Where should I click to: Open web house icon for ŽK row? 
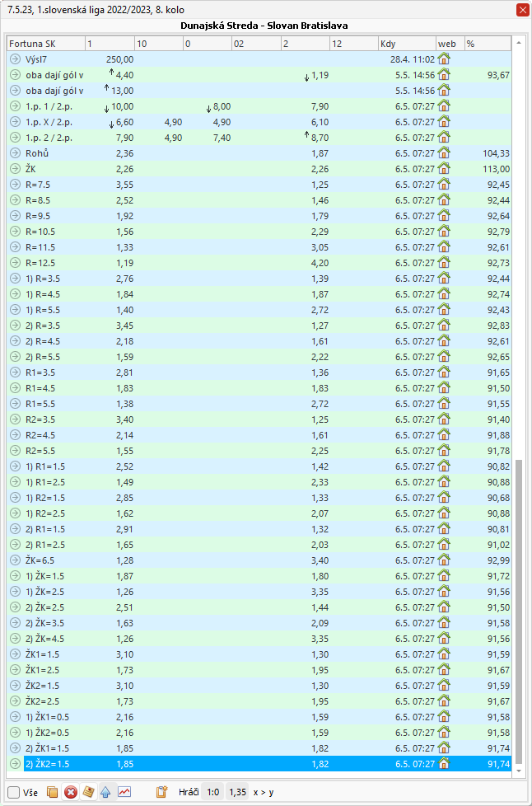[444, 169]
